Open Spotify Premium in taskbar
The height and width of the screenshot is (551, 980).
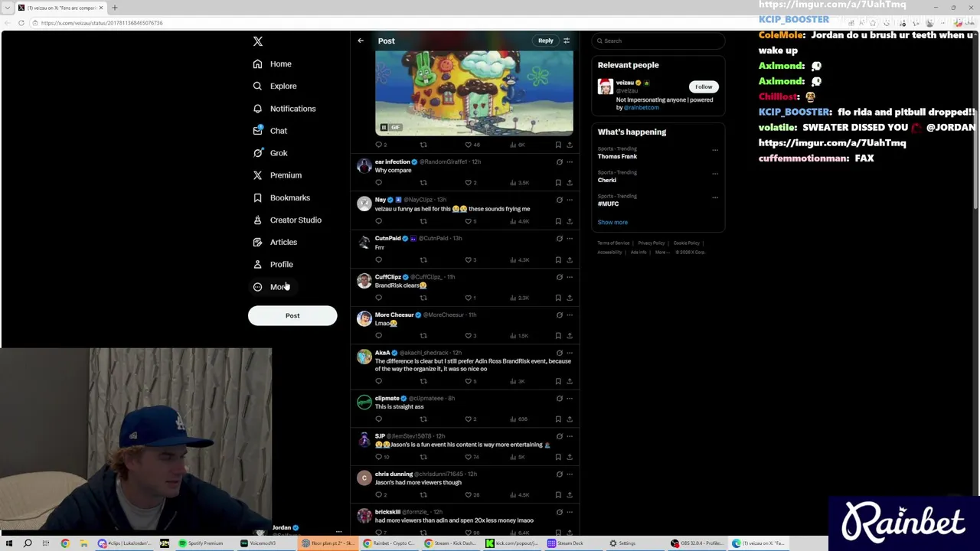(201, 543)
